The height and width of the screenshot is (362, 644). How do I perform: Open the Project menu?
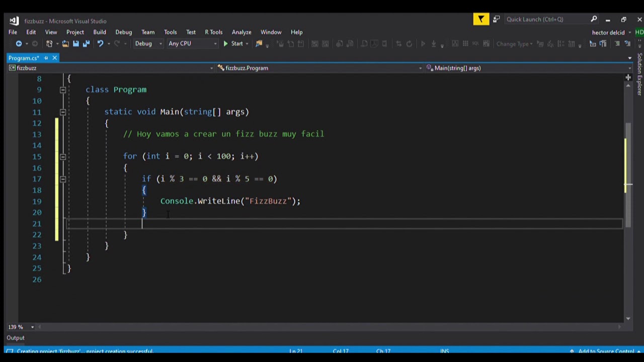[x=75, y=32]
